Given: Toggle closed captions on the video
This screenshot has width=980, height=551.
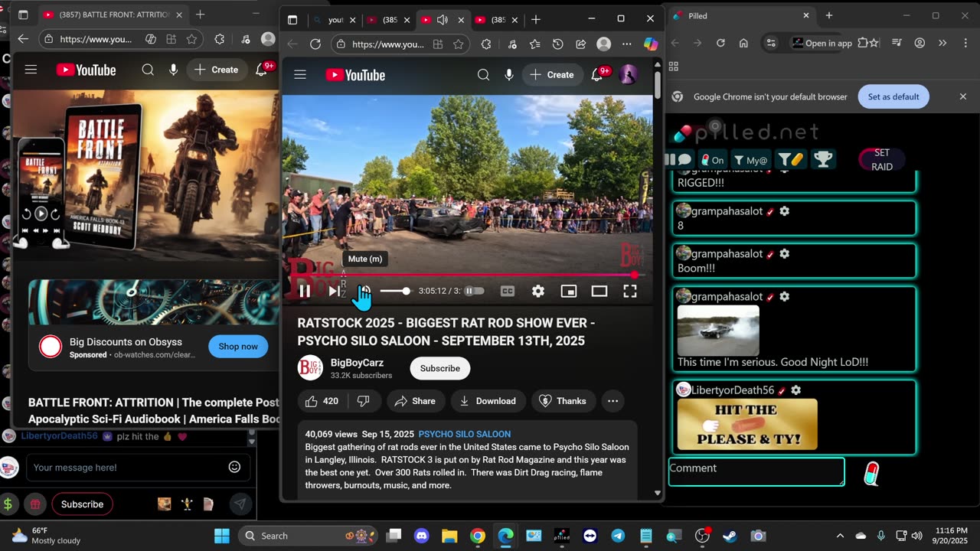Looking at the screenshot, I should pos(507,291).
